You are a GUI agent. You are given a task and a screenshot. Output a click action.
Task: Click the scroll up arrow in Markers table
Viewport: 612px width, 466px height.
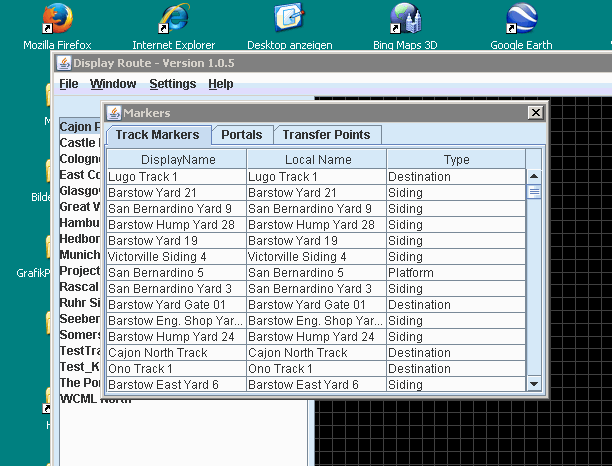point(533,175)
